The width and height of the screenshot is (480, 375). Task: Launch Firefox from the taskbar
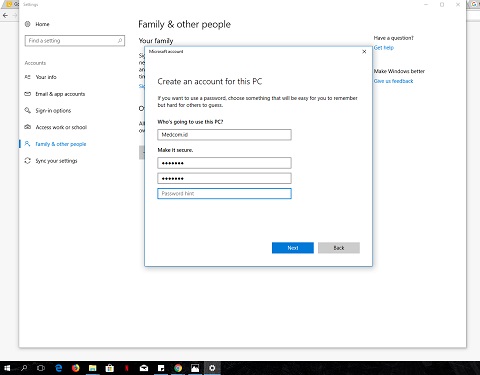pos(76,368)
